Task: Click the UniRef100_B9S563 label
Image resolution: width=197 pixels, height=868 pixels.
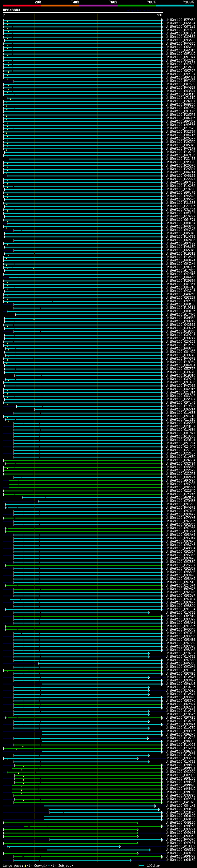Action: [180, 40]
